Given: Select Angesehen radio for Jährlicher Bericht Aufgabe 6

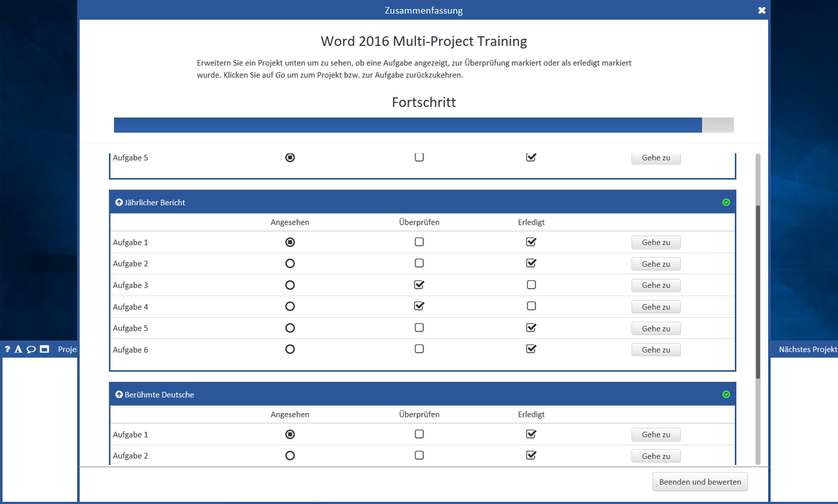Looking at the screenshot, I should (x=290, y=349).
